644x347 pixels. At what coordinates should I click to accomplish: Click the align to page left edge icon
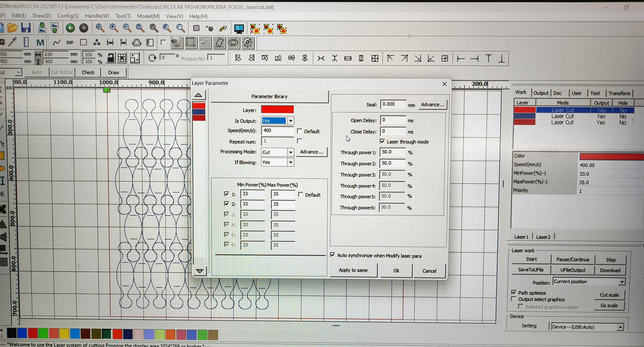tap(461, 58)
